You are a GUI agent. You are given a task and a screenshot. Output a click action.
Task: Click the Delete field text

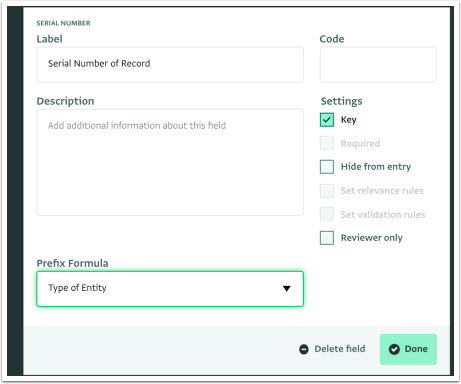(340, 349)
